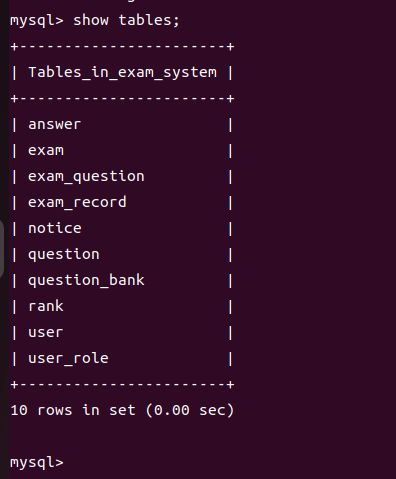Select the question_bank table entry
396x479 pixels.
pos(86,280)
